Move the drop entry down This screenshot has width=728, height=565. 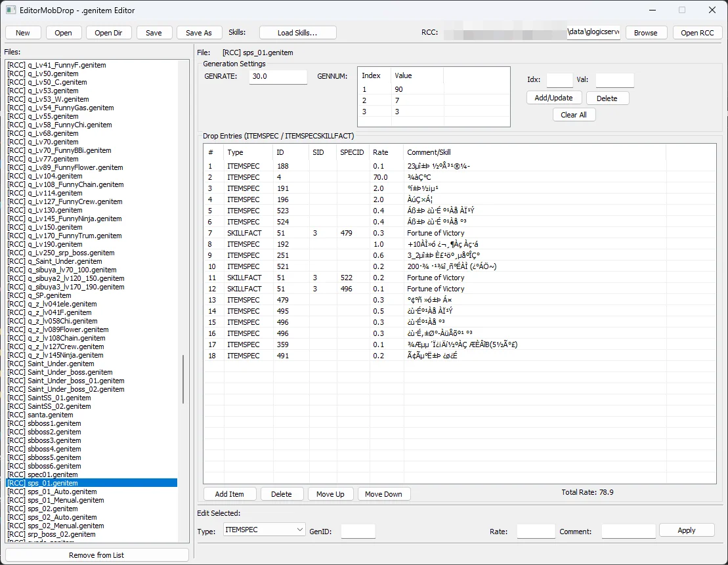click(384, 494)
